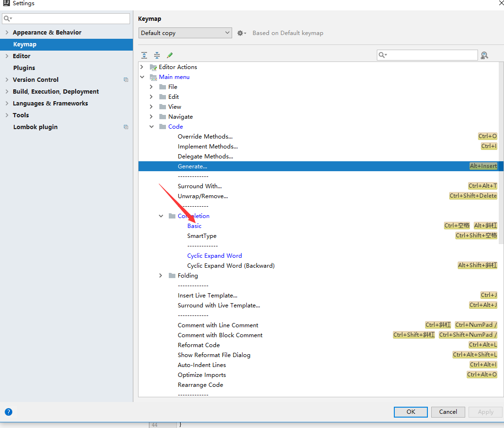
Task: Select the Basic completion action
Action: [x=194, y=226]
